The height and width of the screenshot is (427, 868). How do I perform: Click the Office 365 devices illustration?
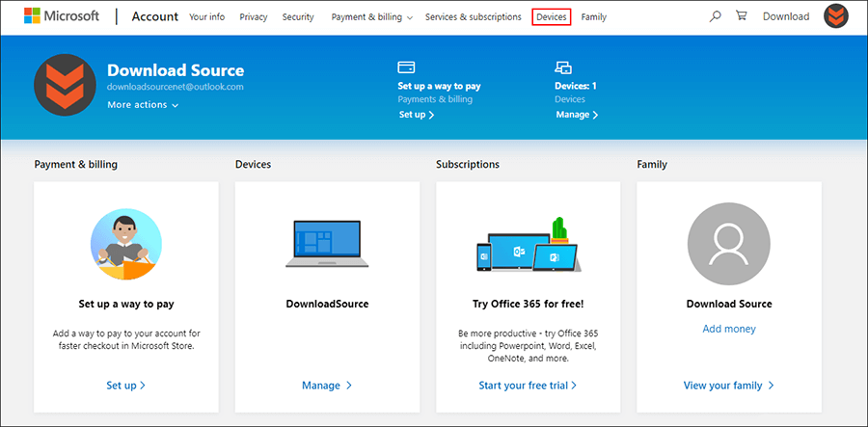[529, 245]
